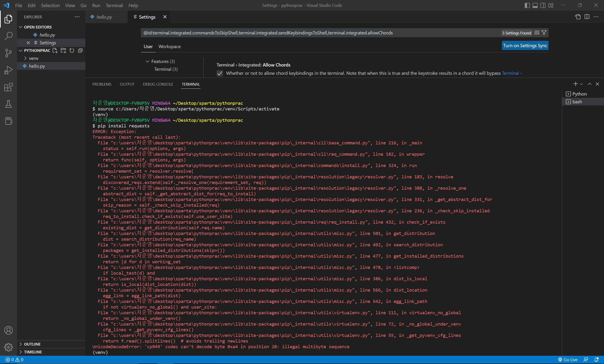
Task: Open the Run menu
Action: [x=96, y=5]
